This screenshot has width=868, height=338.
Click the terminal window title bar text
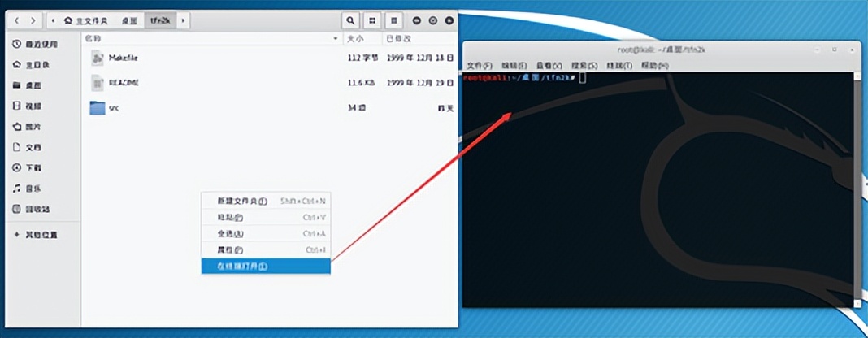[661, 50]
